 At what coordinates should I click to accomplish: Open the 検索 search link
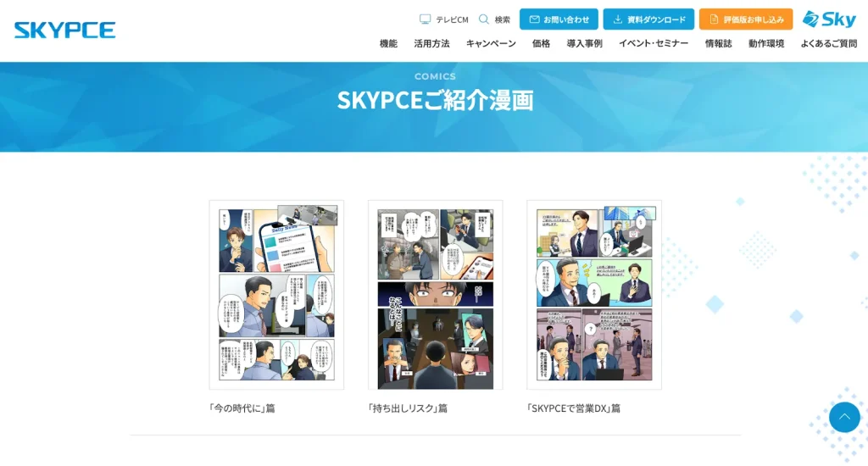(494, 19)
